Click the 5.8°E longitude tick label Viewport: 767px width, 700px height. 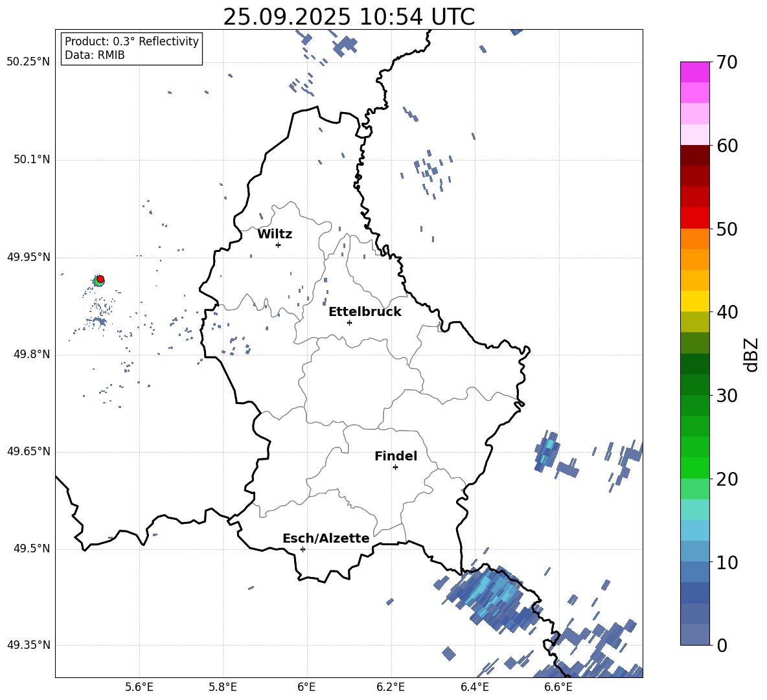223,687
